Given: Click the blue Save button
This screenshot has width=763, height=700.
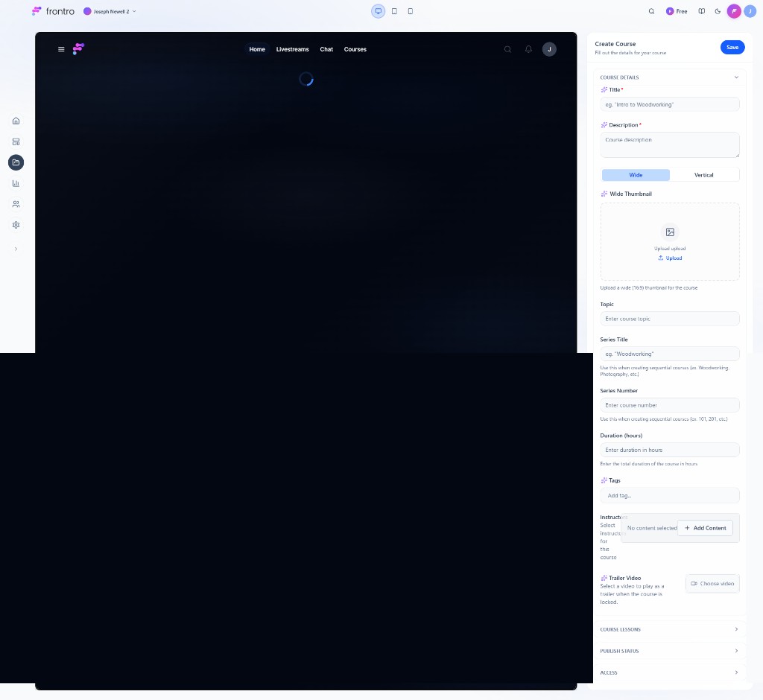Looking at the screenshot, I should click(732, 47).
